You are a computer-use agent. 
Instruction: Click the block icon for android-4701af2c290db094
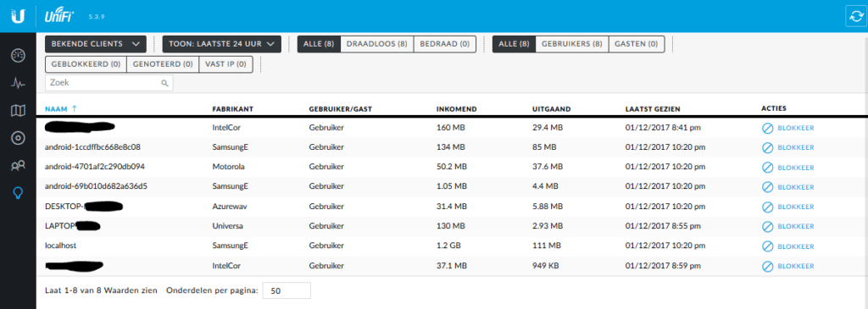pos(767,167)
